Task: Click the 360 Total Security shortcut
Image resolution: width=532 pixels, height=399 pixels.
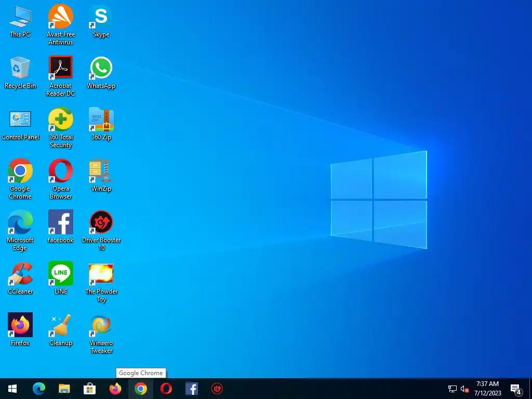Action: (x=61, y=128)
